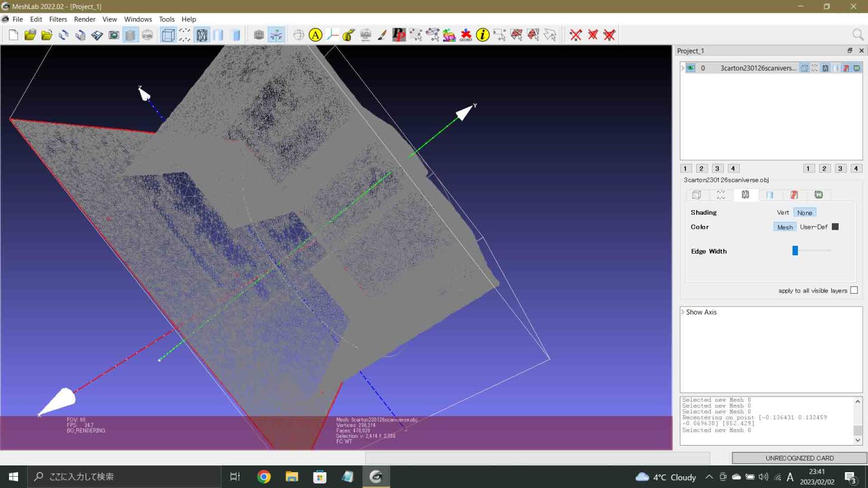The width and height of the screenshot is (868, 488).
Task: Open the Filters menu
Action: (58, 19)
